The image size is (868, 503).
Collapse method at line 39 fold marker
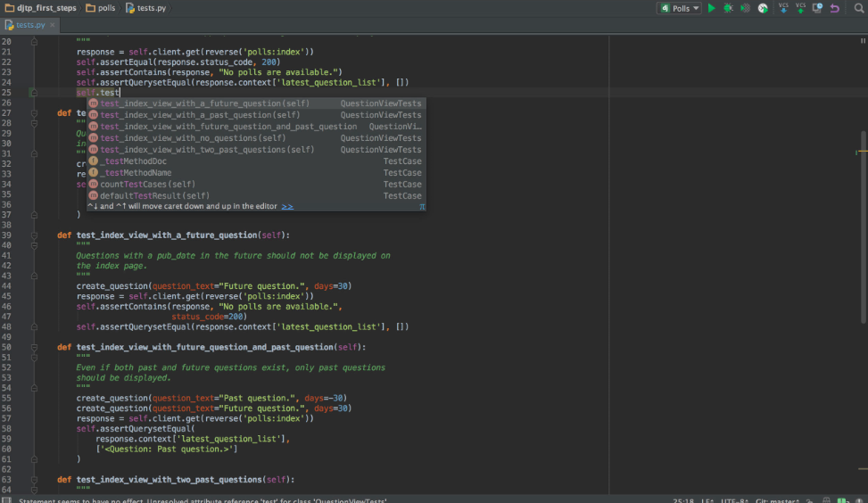click(x=34, y=235)
